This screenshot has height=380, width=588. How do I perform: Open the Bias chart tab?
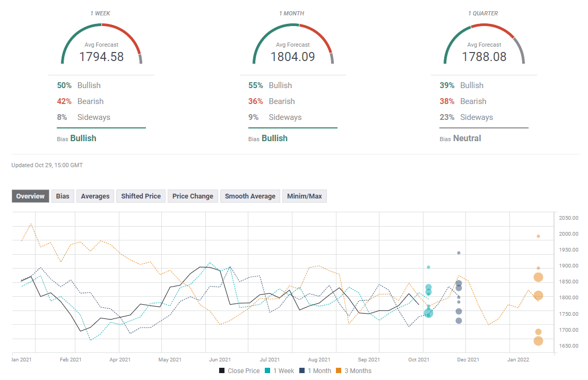point(63,196)
